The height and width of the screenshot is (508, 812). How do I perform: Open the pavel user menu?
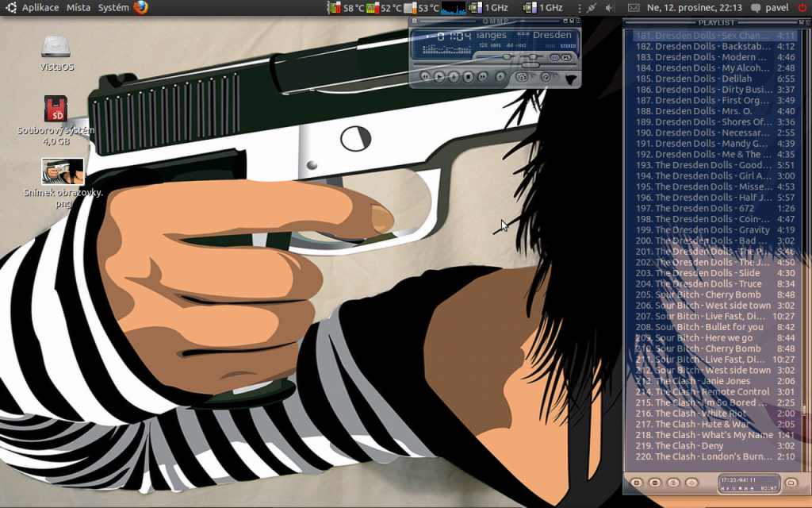pos(770,8)
